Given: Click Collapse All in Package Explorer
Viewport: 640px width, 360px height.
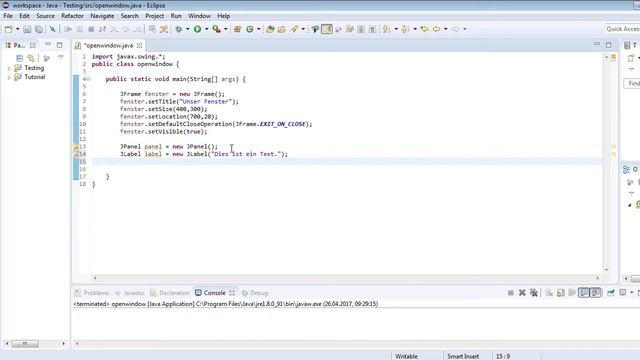Looking at the screenshot, I should [19, 58].
